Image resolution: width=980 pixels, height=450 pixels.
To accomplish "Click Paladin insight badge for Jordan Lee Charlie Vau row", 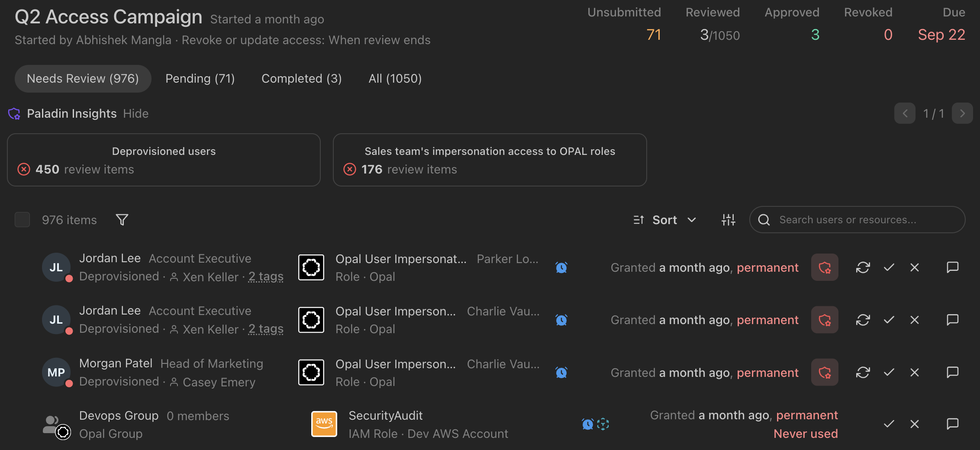I will [x=825, y=320].
